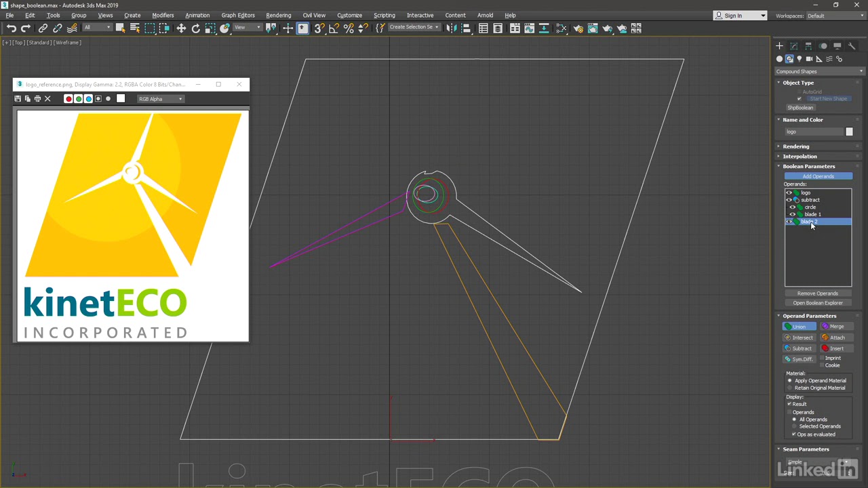The height and width of the screenshot is (488, 868).
Task: Click the Unlink Selection icon
Action: point(57,28)
